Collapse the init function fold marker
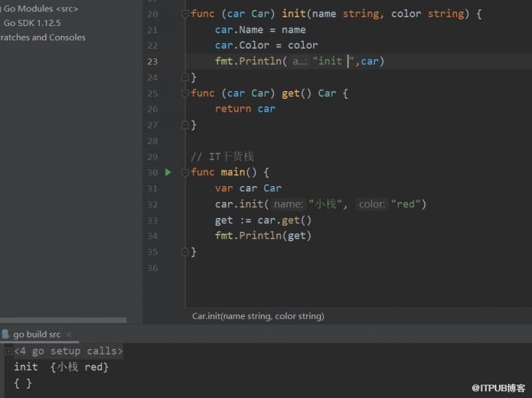This screenshot has height=398, width=532. (x=186, y=14)
